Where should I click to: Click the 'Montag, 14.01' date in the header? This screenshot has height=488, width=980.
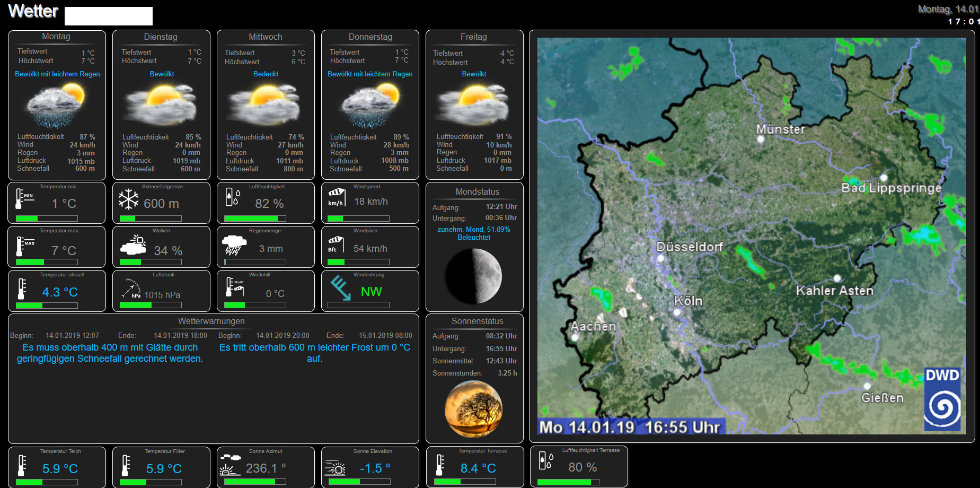click(x=948, y=9)
